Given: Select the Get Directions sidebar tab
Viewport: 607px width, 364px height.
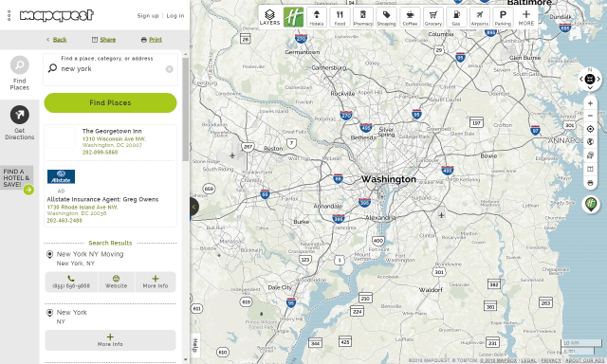Looking at the screenshot, I should (x=19, y=122).
